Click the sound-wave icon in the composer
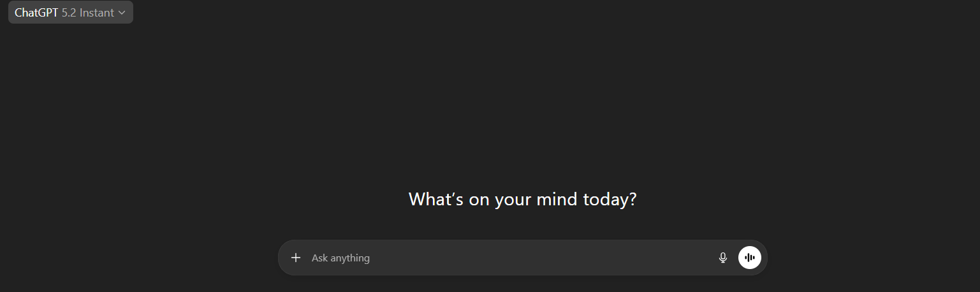The image size is (980, 292). pyautogui.click(x=750, y=258)
